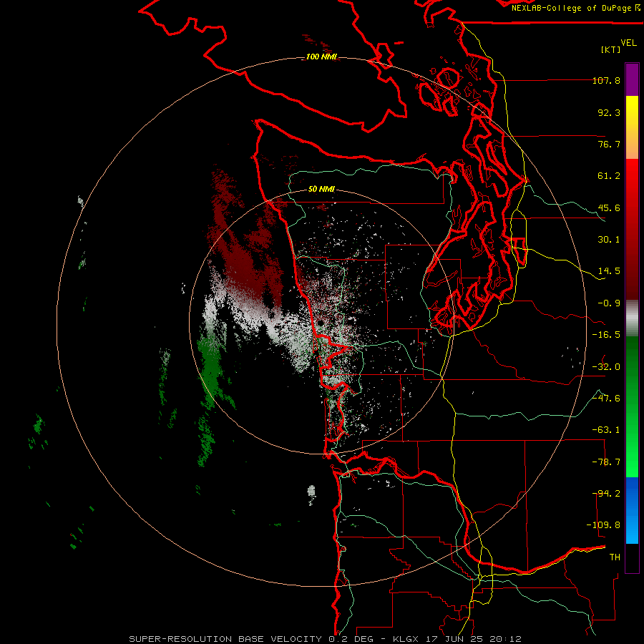This screenshot has width=644, height=644.
Task: Click the 76.7 velocity scale value
Action: pos(609,144)
